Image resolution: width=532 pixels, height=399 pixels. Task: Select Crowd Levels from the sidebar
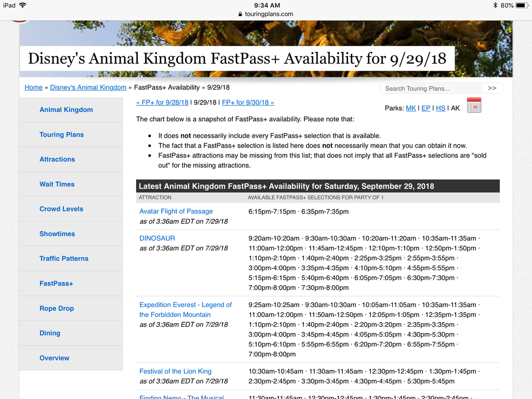click(x=61, y=209)
